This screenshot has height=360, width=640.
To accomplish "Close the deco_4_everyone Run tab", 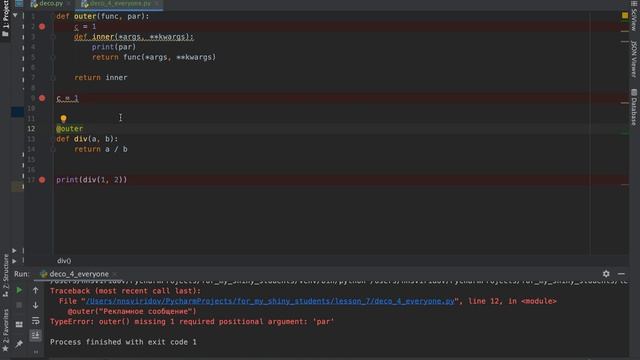I will (115, 274).
